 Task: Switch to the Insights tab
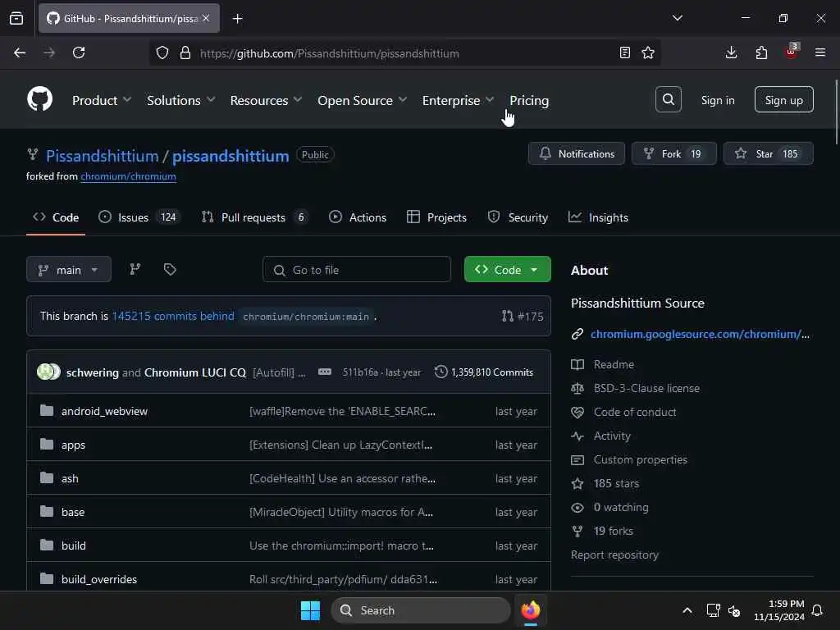pyautogui.click(x=598, y=217)
